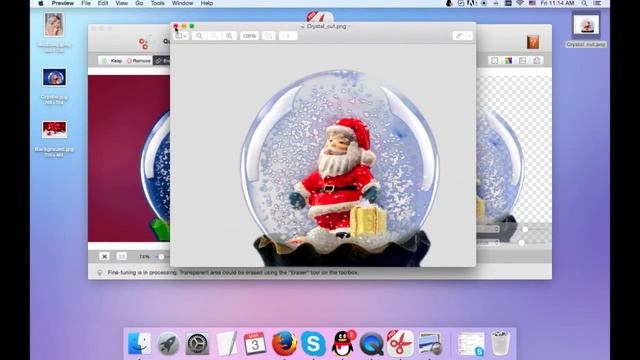
Task: Open the Preview application menu
Action: point(62,3)
